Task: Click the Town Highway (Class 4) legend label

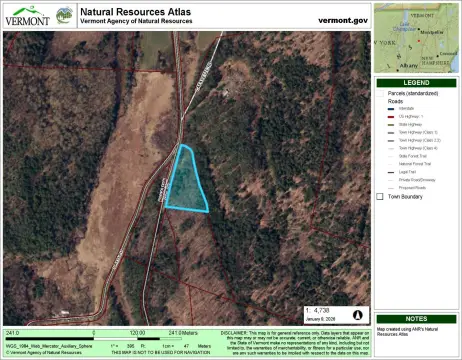Action: click(418, 148)
